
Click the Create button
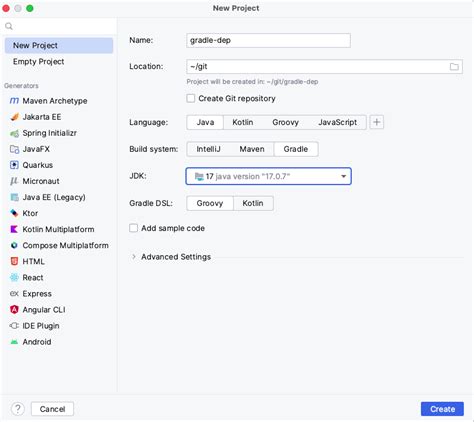pos(442,409)
